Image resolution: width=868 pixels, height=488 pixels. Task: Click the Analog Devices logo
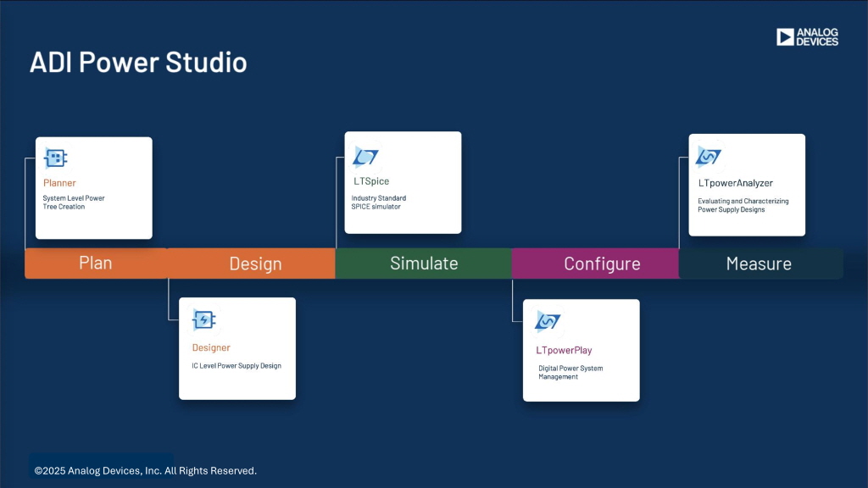click(x=807, y=36)
